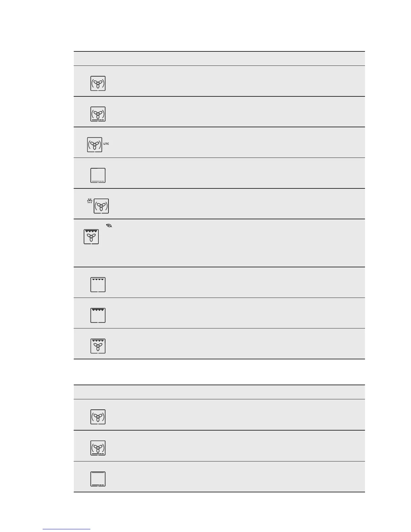Select the plain ring fan icon in lower table
411x532 pixels.
pos(98,417)
